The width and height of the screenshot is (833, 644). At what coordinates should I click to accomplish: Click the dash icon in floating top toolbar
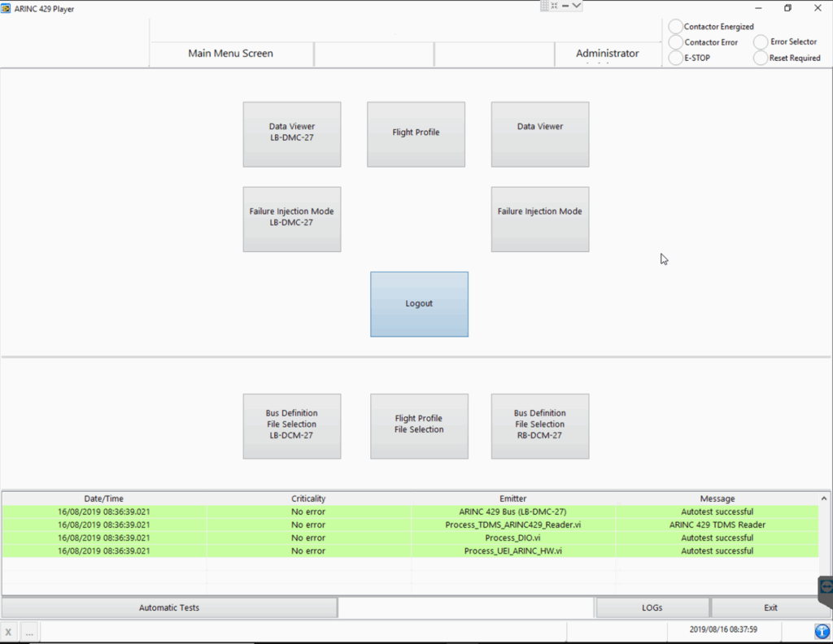(565, 6)
